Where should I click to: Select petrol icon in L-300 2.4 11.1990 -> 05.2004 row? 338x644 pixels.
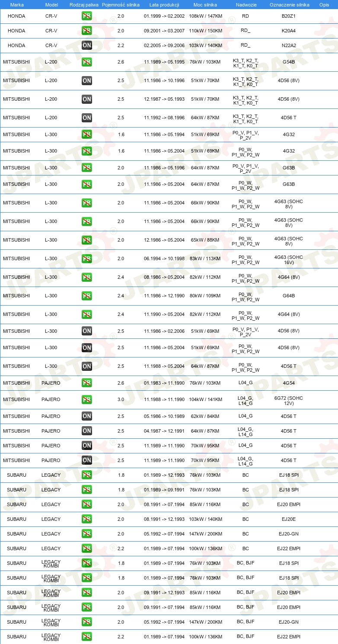coord(87,314)
